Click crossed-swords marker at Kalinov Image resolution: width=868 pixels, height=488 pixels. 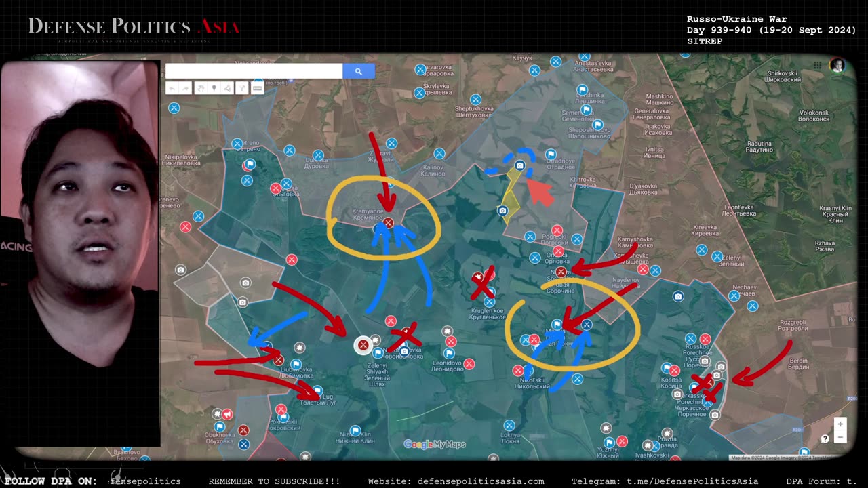[439, 154]
